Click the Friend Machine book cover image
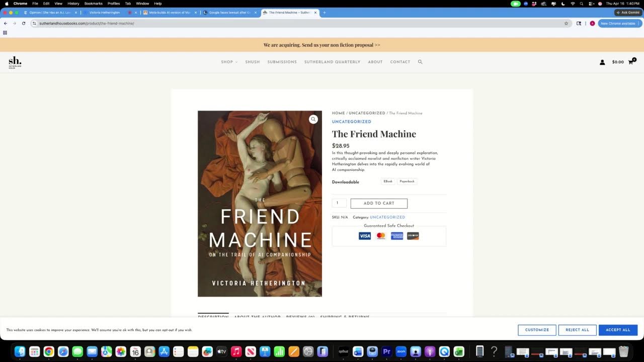This screenshot has height=362, width=644. [260, 204]
